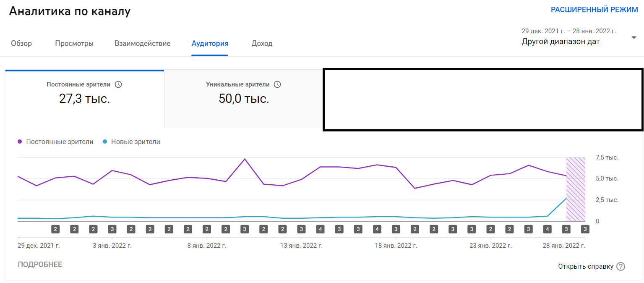The height and width of the screenshot is (283, 644).
Task: Click blue dot of Новые зрители legend
Action: [105, 142]
